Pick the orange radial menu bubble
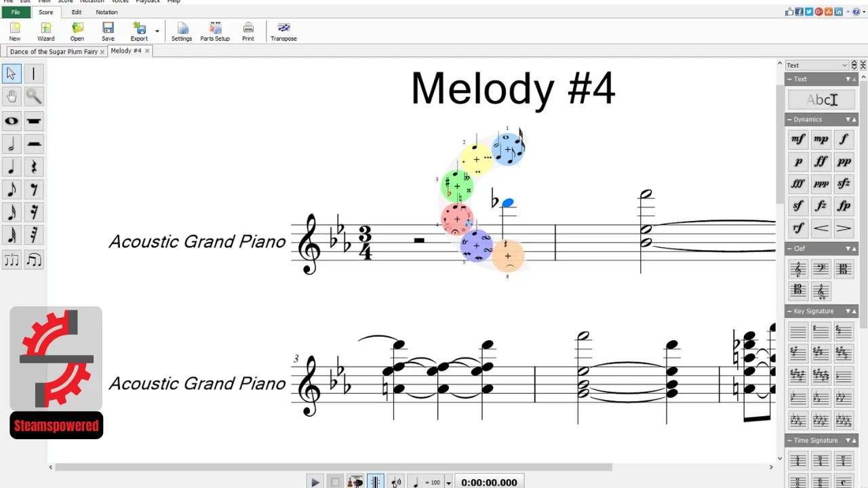Image resolution: width=868 pixels, height=488 pixels. tap(507, 256)
